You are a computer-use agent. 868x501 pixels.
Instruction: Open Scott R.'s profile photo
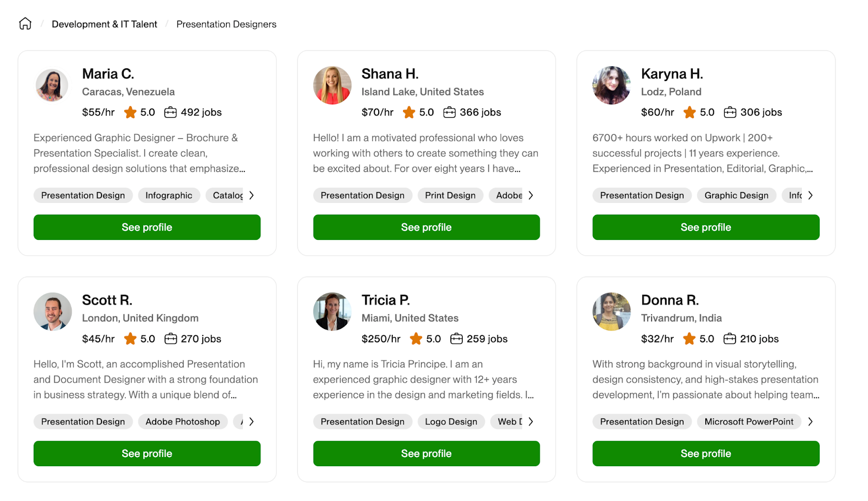(x=53, y=312)
